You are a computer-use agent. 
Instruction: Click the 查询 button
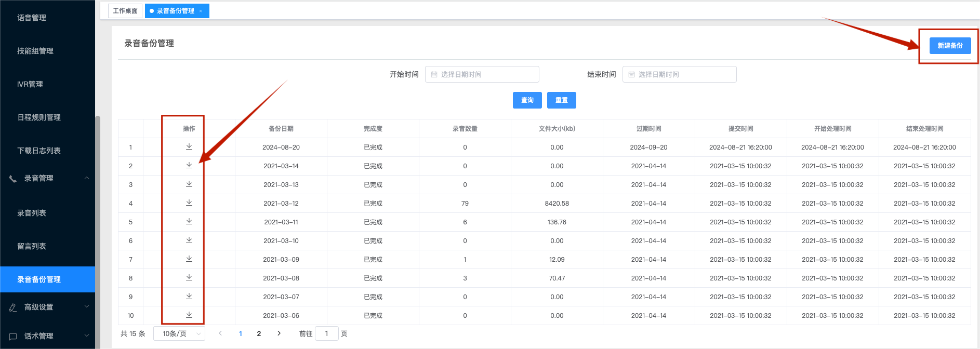point(527,100)
